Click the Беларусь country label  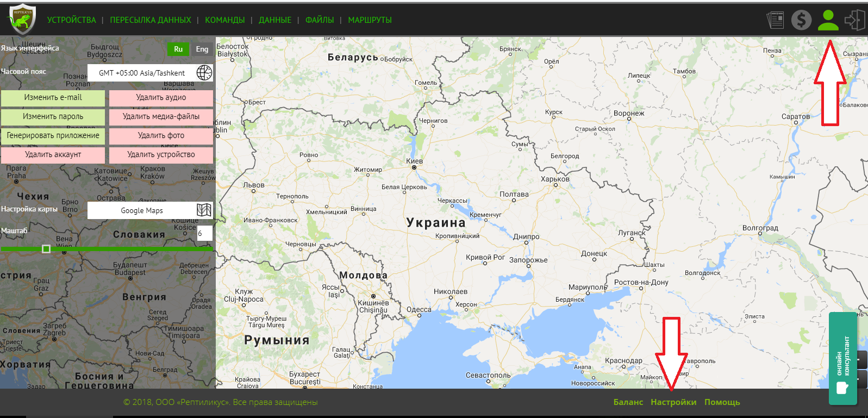pyautogui.click(x=353, y=57)
